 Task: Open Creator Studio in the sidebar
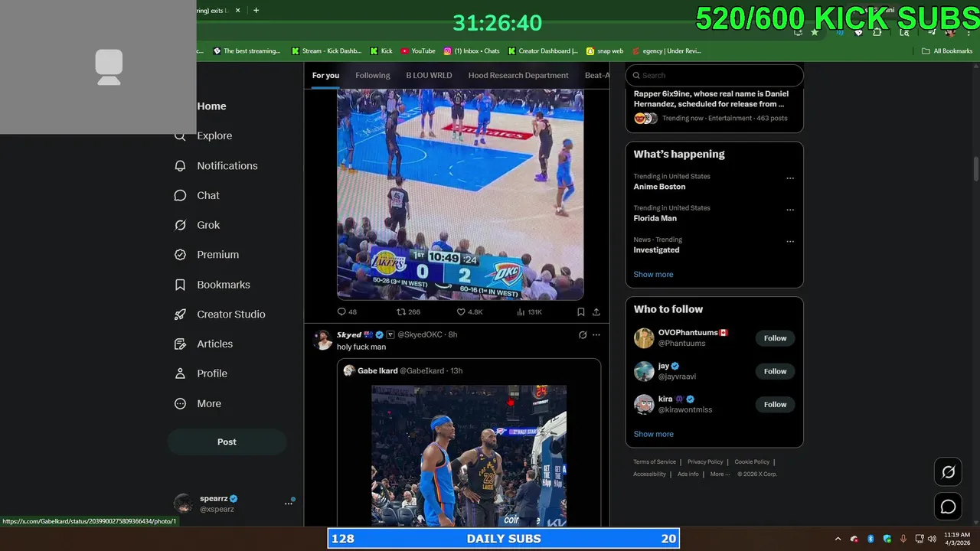tap(220, 315)
